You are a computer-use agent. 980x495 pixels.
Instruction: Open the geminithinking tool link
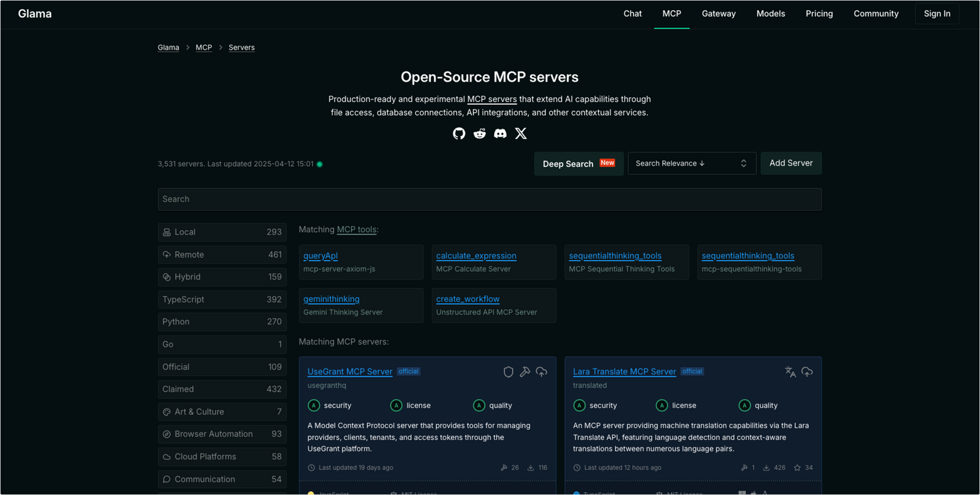(331, 299)
